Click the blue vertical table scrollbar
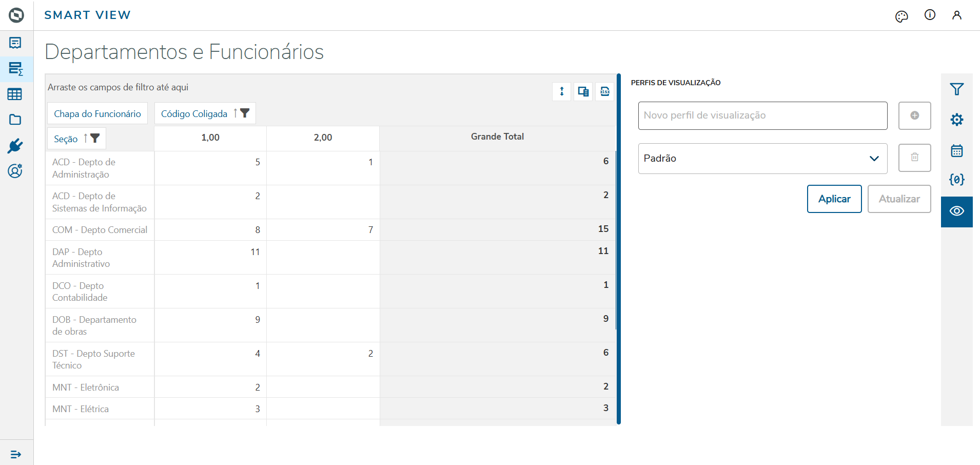 pos(619,249)
